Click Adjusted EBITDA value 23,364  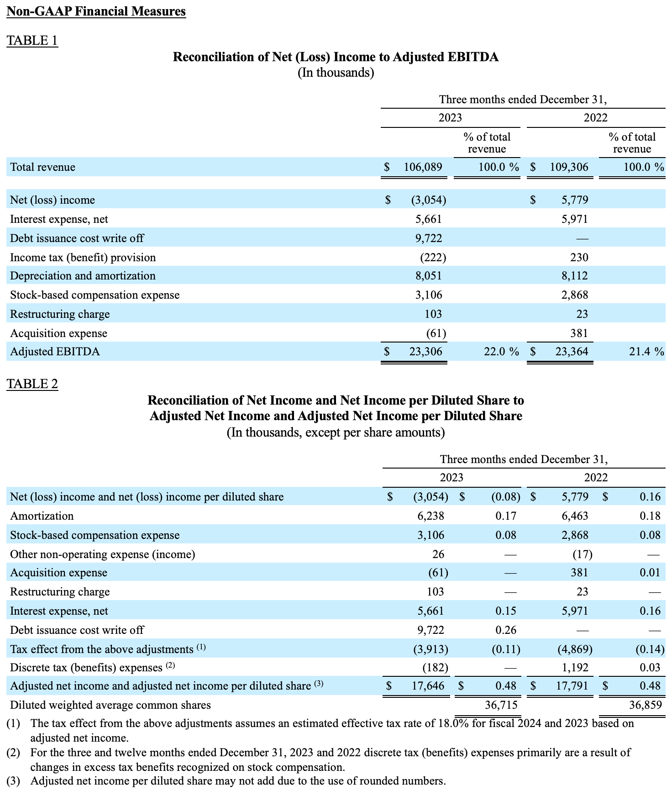[572, 352]
